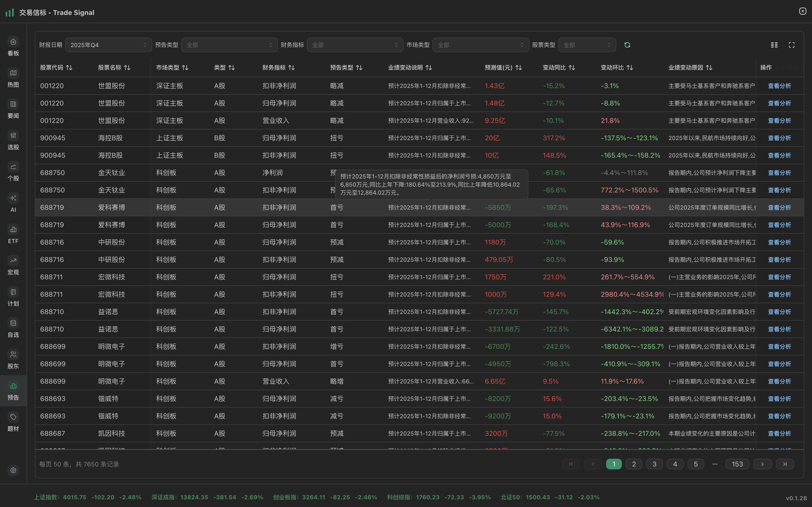812x507 pixels.
Task: Go to pagination page 3
Action: click(654, 464)
